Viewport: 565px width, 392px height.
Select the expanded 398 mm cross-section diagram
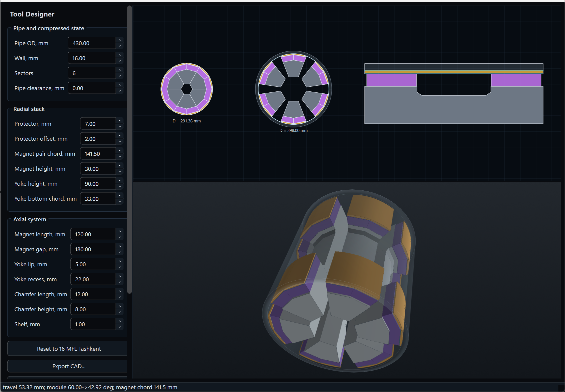(x=293, y=89)
